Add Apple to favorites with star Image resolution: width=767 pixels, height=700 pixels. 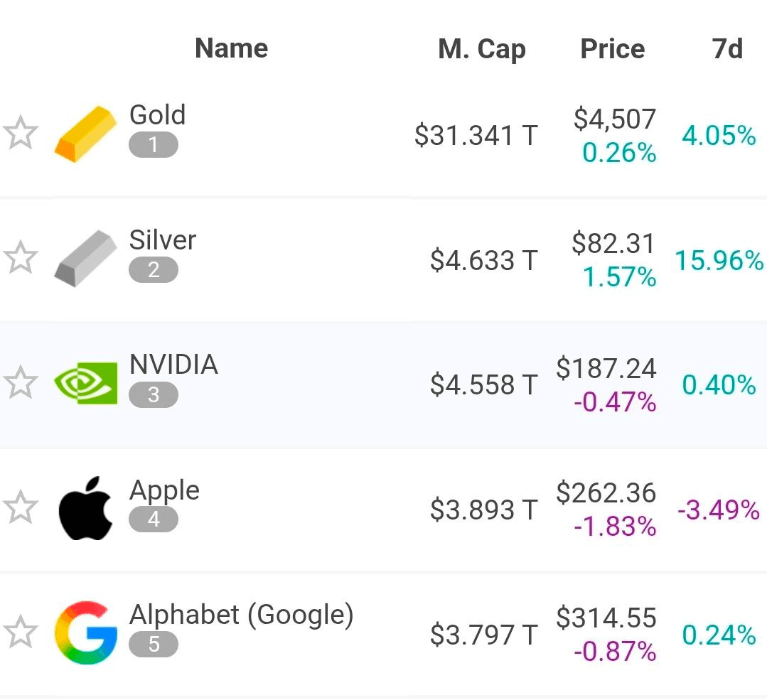21,508
